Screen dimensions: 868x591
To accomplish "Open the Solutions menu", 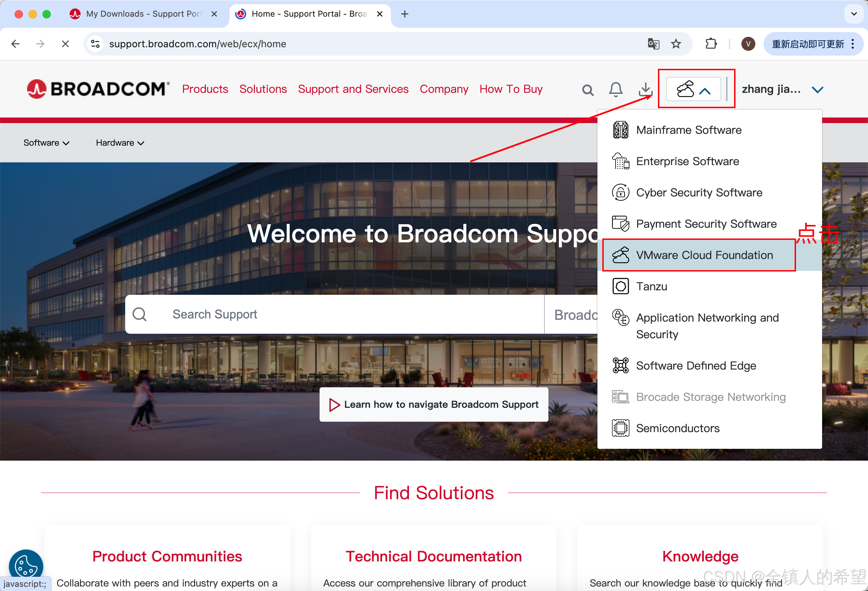I will [263, 89].
